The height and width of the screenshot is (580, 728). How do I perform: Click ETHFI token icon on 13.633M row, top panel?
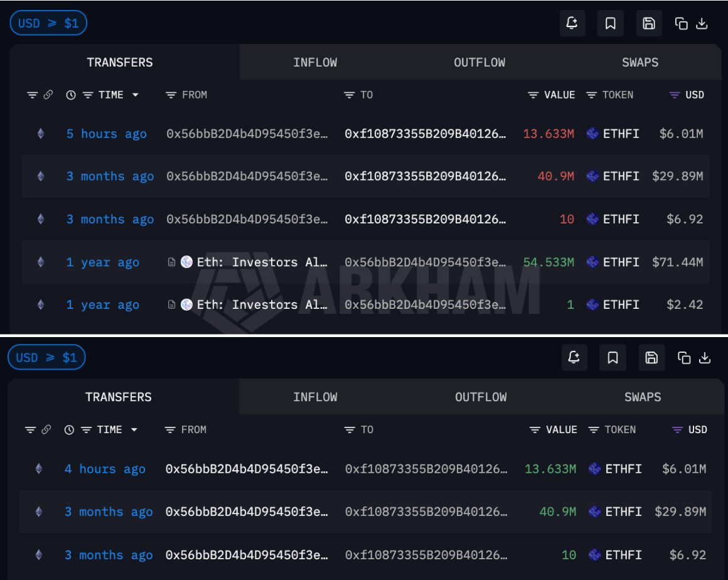(592, 134)
